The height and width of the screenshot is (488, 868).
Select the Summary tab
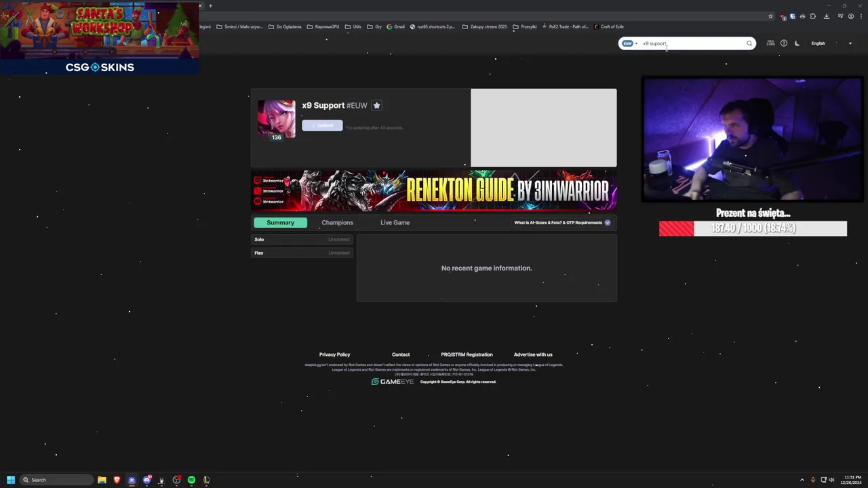click(280, 222)
